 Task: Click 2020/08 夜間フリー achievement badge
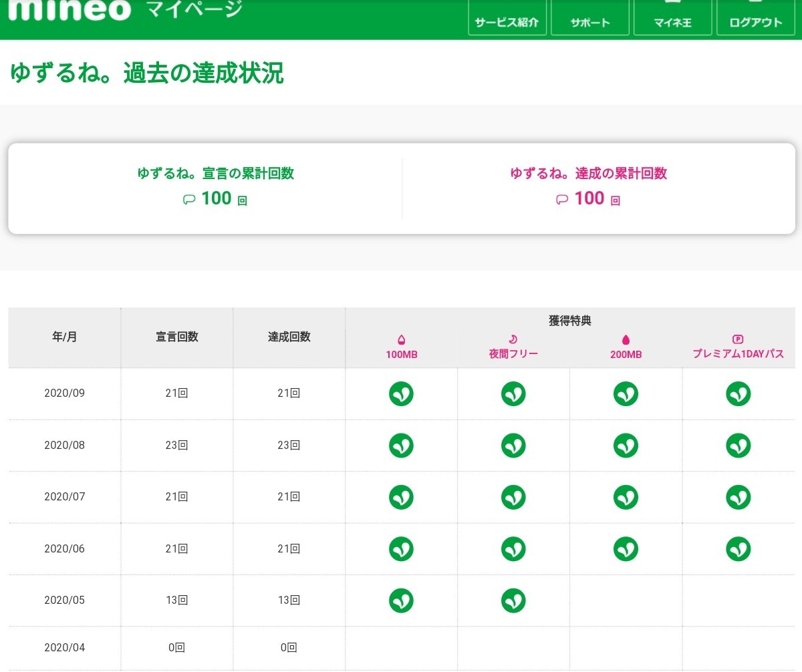click(x=513, y=446)
